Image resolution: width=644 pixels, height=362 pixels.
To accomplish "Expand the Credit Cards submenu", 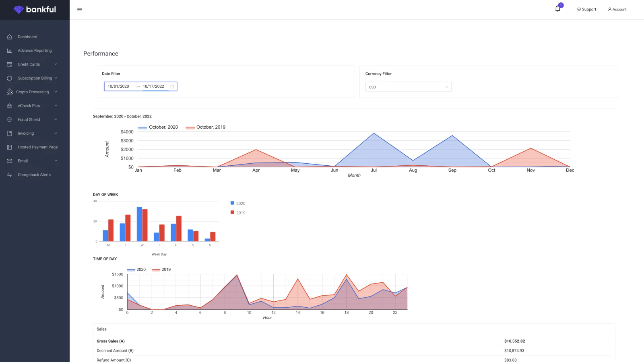I will (x=56, y=64).
